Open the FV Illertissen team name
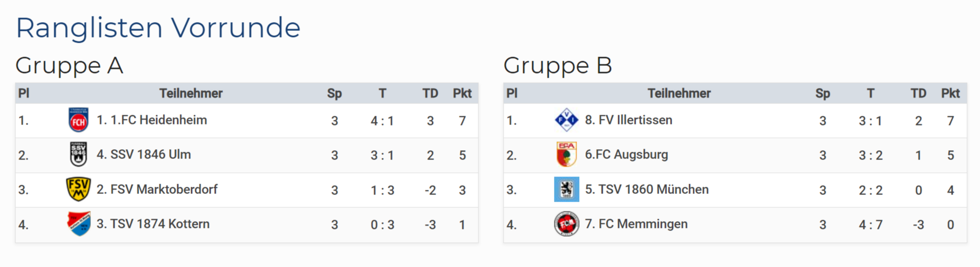 point(628,120)
